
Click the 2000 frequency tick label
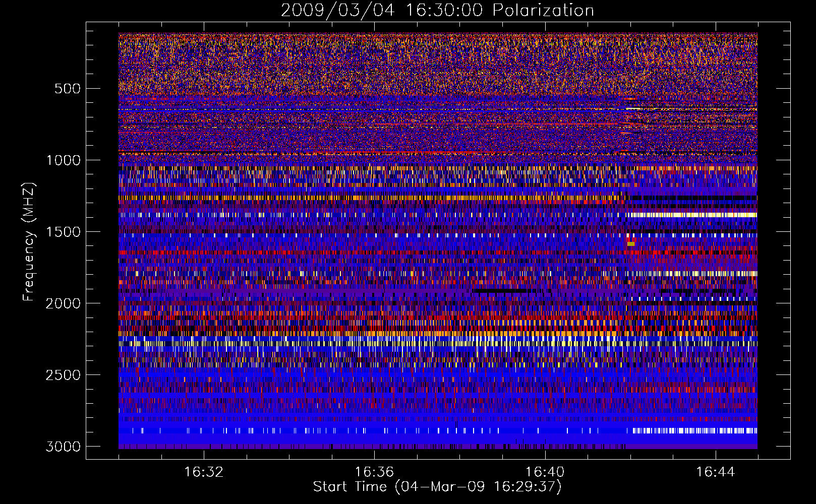click(x=63, y=303)
